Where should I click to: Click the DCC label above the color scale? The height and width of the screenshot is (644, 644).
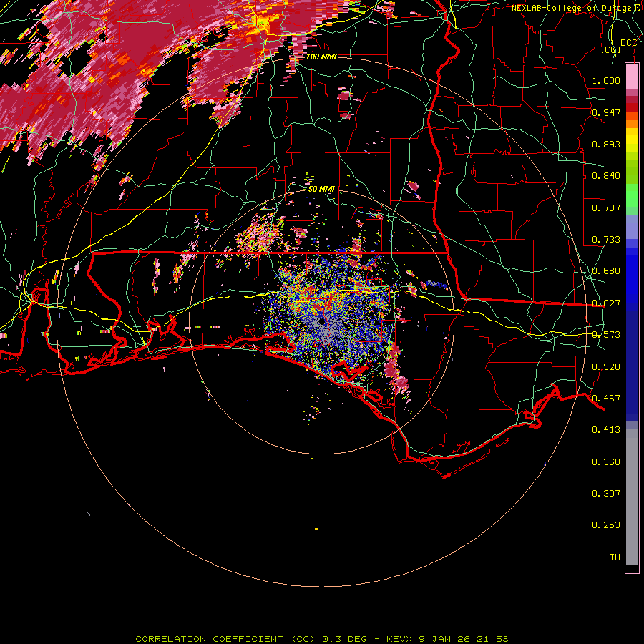pos(628,43)
